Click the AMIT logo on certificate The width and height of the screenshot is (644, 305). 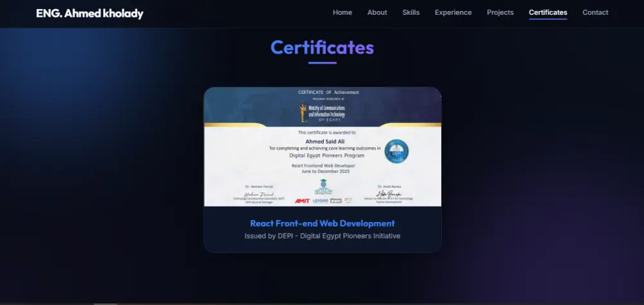click(302, 201)
